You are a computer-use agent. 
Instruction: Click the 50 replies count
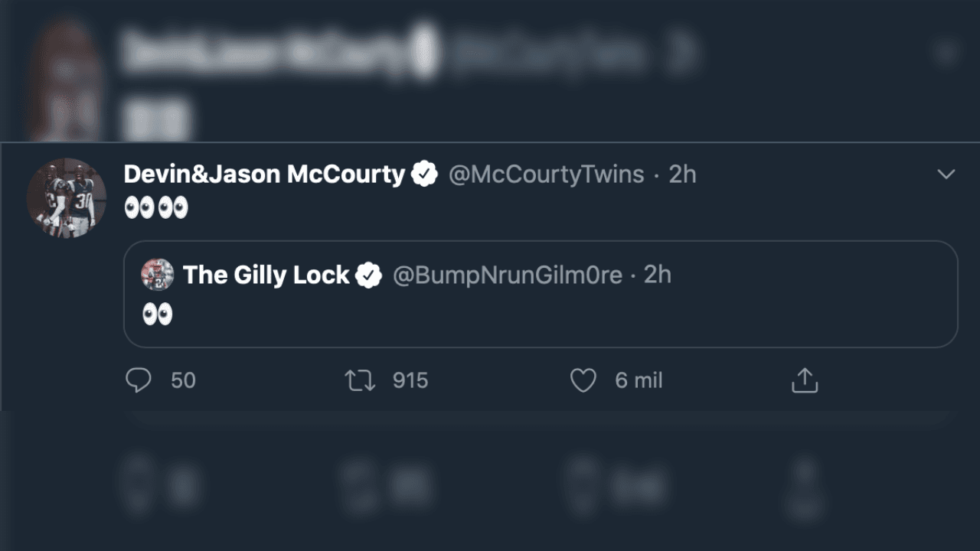click(183, 380)
